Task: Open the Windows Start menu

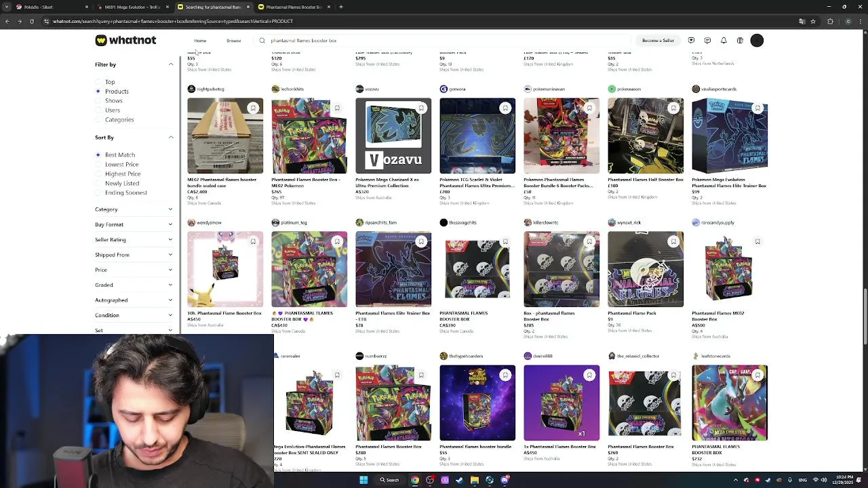Action: tap(363, 480)
